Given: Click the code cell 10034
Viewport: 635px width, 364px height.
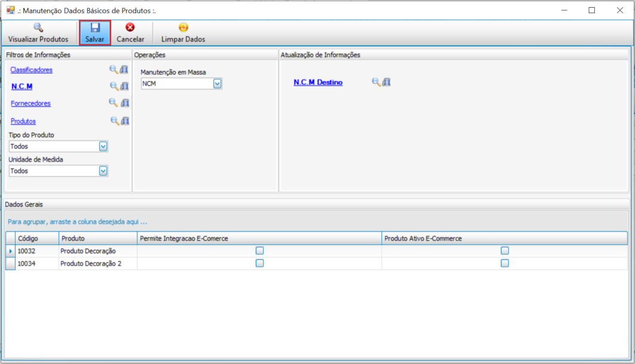Looking at the screenshot, I should (x=37, y=264).
